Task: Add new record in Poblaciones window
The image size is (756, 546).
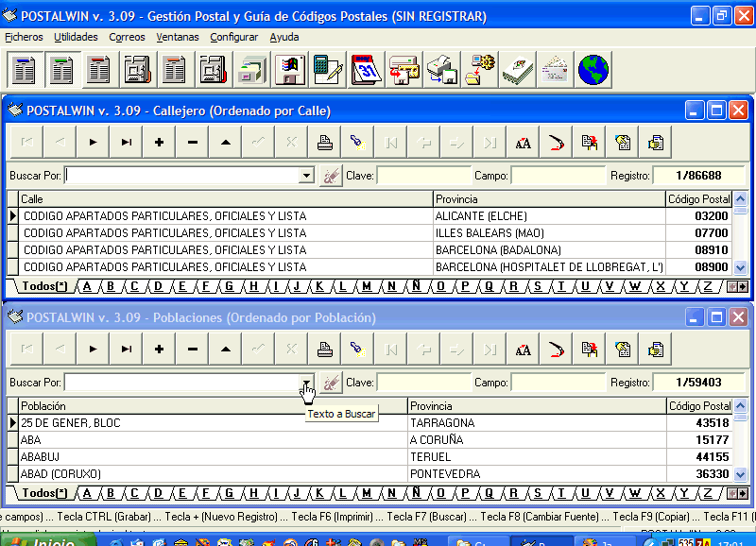Action: pos(159,349)
